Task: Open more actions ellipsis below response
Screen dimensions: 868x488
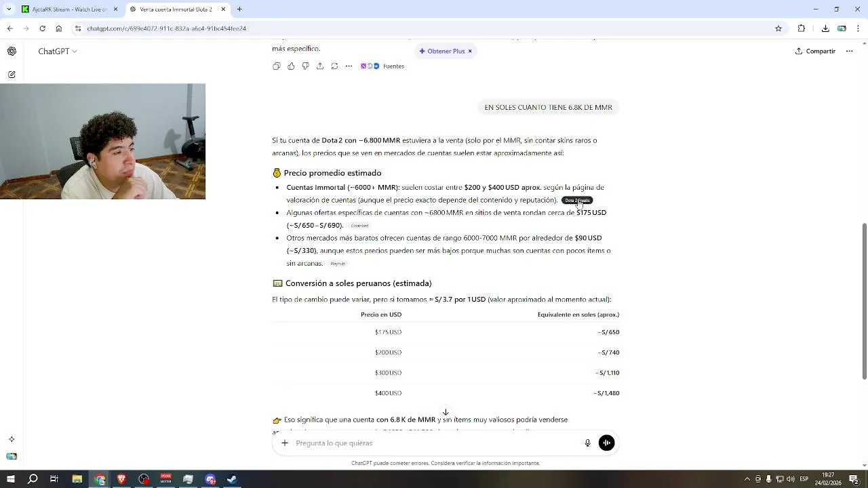Action: (x=349, y=66)
